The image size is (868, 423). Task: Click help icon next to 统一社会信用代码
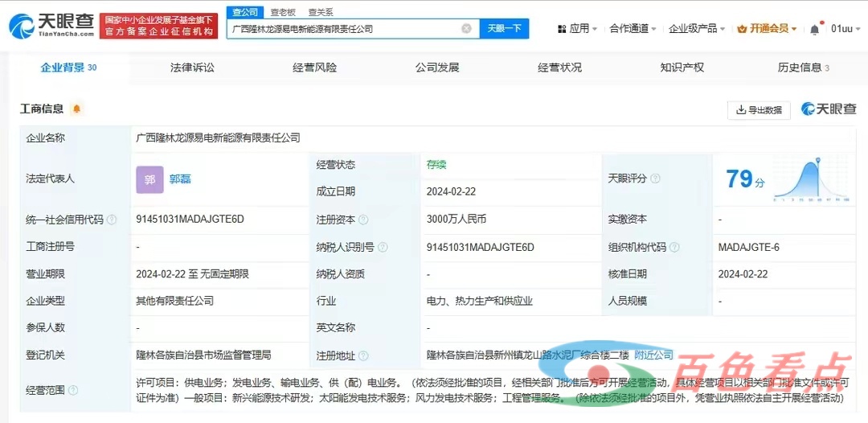[x=112, y=220]
